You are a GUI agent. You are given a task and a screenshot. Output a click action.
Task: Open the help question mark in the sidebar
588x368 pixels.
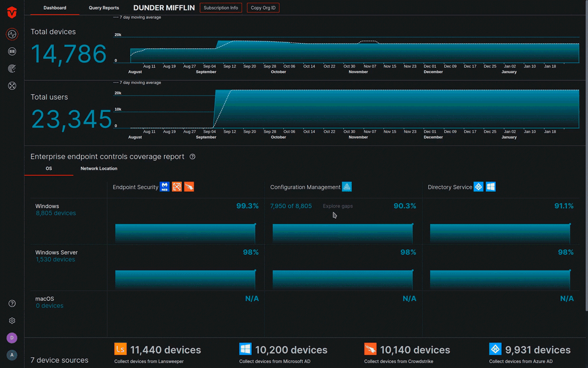point(12,303)
